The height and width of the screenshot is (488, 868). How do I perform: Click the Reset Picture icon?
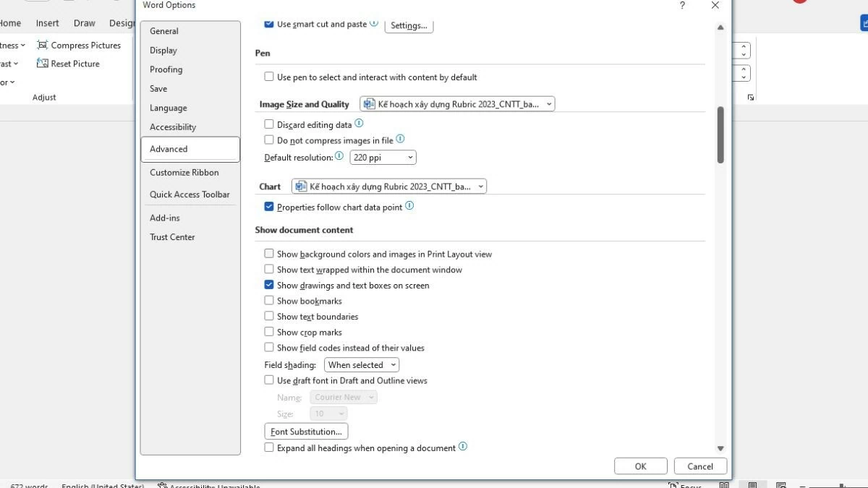[42, 64]
